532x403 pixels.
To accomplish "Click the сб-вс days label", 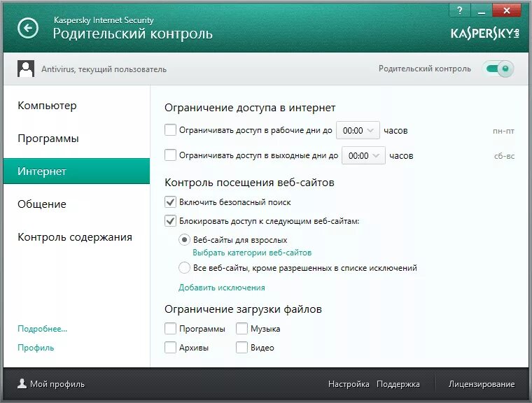I will pyautogui.click(x=504, y=156).
